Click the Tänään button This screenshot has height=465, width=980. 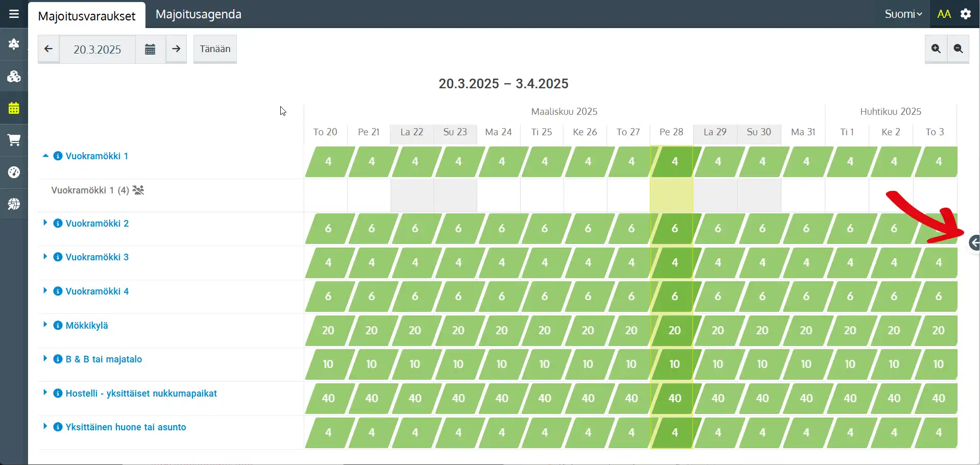tap(215, 49)
